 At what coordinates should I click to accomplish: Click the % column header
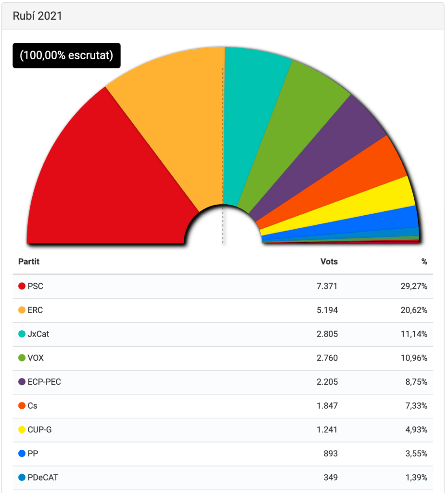(x=424, y=262)
